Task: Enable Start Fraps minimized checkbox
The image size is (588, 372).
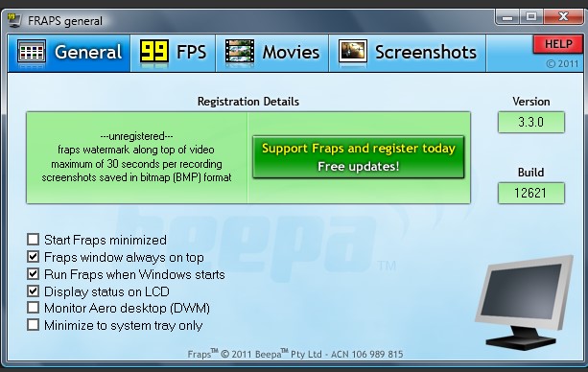Action: pos(33,240)
